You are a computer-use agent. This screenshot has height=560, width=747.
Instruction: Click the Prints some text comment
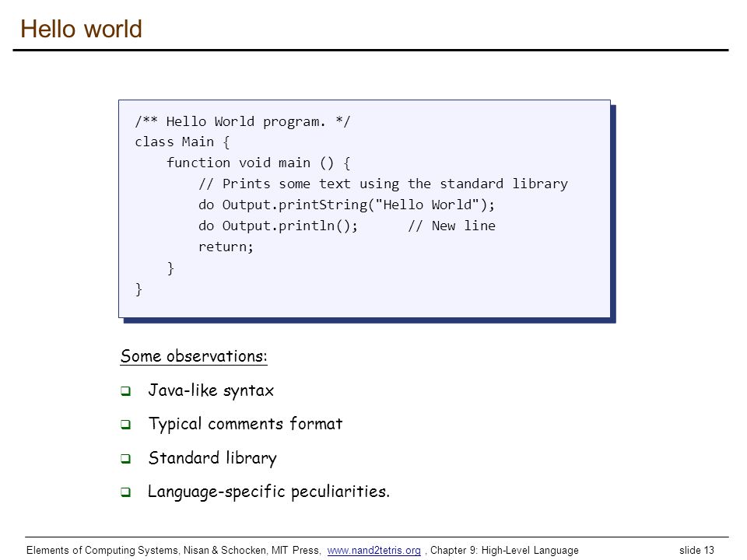[383, 184]
